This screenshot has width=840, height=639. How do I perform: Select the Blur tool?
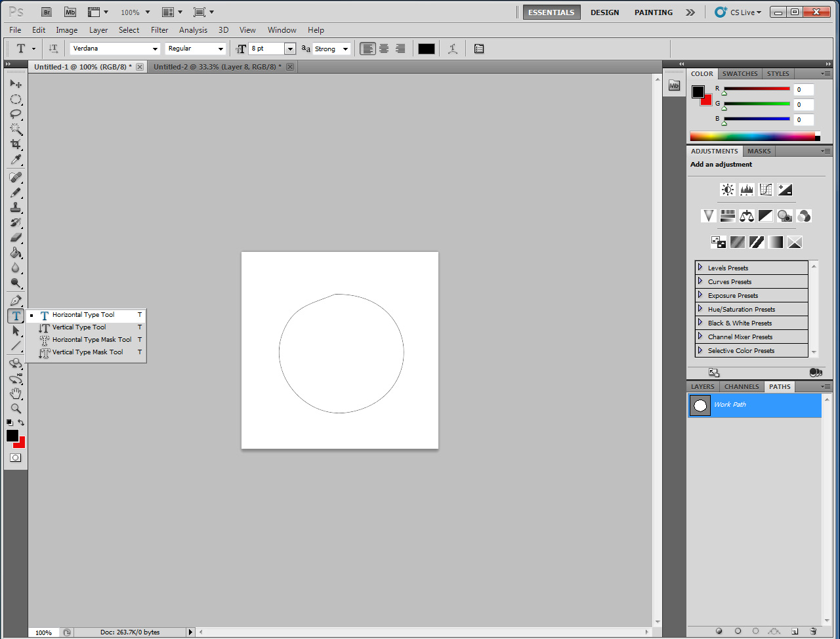pos(16,268)
